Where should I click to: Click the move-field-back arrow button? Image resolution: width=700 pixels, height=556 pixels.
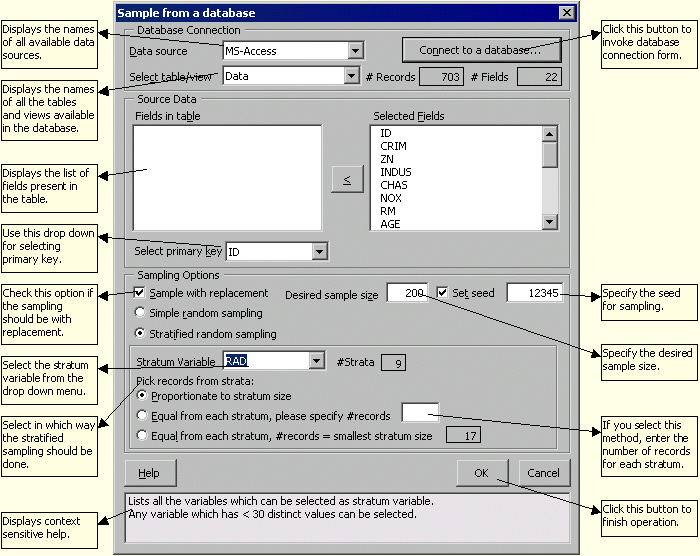[x=347, y=180]
